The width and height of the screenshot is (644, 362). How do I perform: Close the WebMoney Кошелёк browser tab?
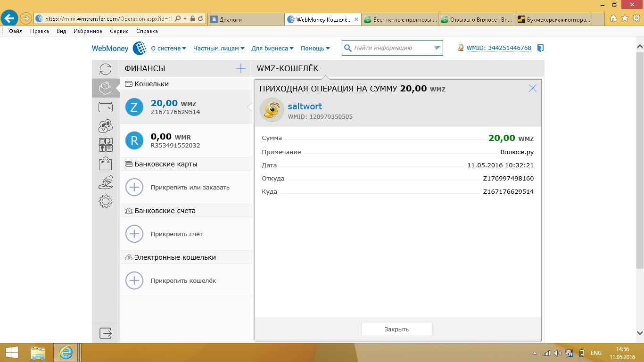pyautogui.click(x=356, y=20)
